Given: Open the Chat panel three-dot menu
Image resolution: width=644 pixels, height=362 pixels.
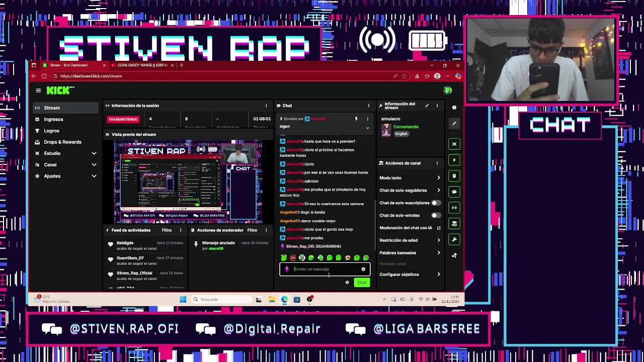Looking at the screenshot, I should click(368, 106).
